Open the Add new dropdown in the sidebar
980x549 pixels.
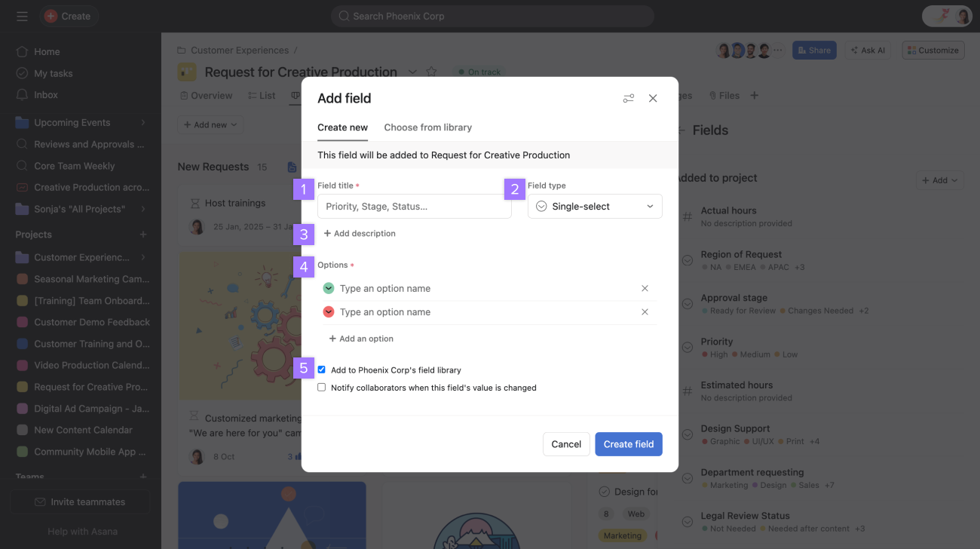point(210,124)
